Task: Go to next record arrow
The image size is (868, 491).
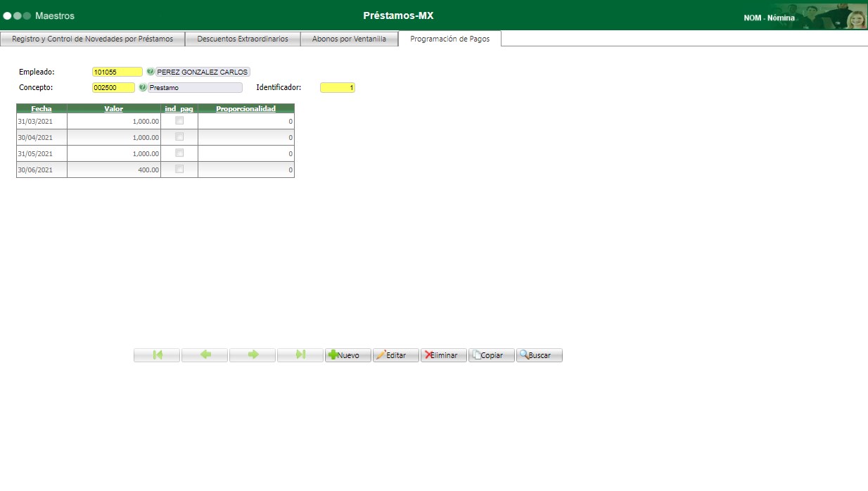Action: (x=253, y=355)
